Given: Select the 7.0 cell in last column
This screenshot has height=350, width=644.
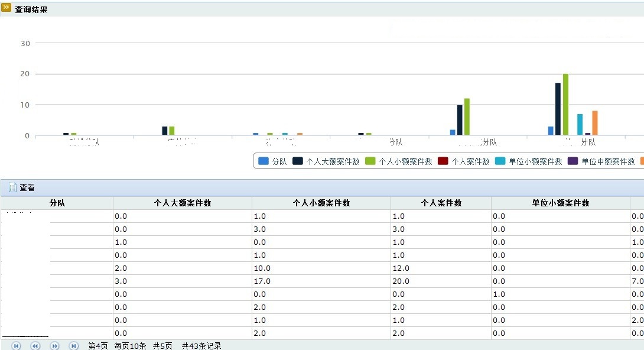Looking at the screenshot, I should coord(638,281).
